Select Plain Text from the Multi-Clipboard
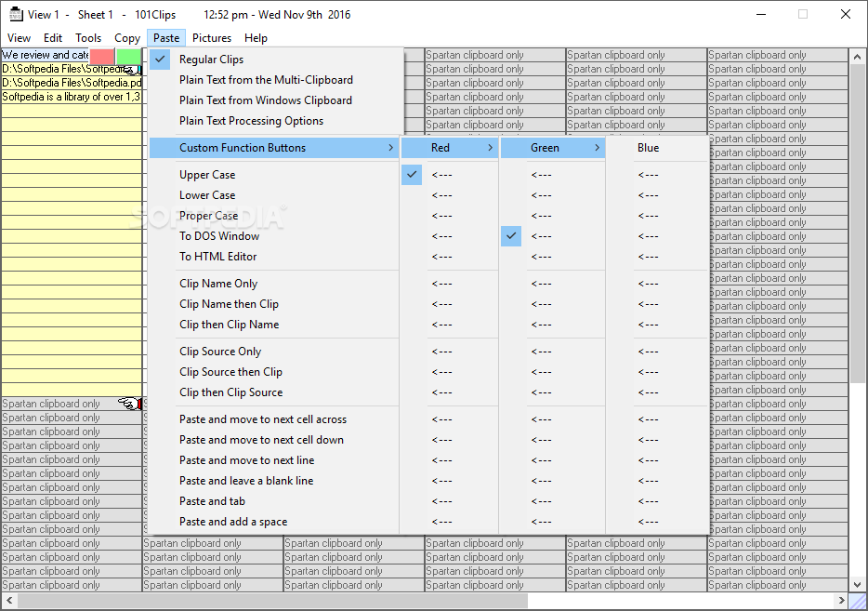Viewport: 868px width, 611px height. 276,80
